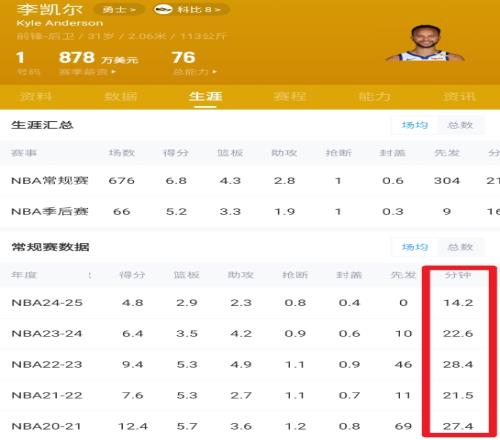The image size is (500, 440).
Task: Sort by the 年度 column sort icon
Action: [90, 275]
